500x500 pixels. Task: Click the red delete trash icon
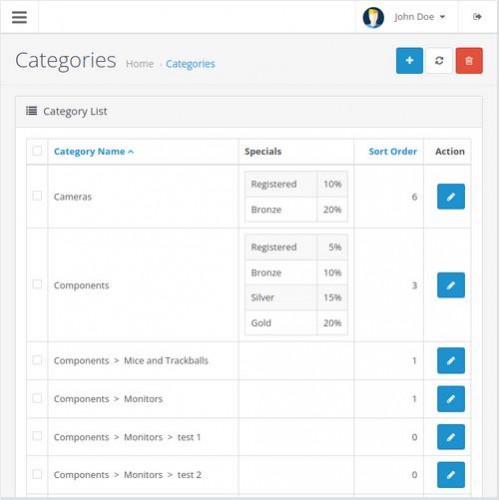pyautogui.click(x=469, y=61)
